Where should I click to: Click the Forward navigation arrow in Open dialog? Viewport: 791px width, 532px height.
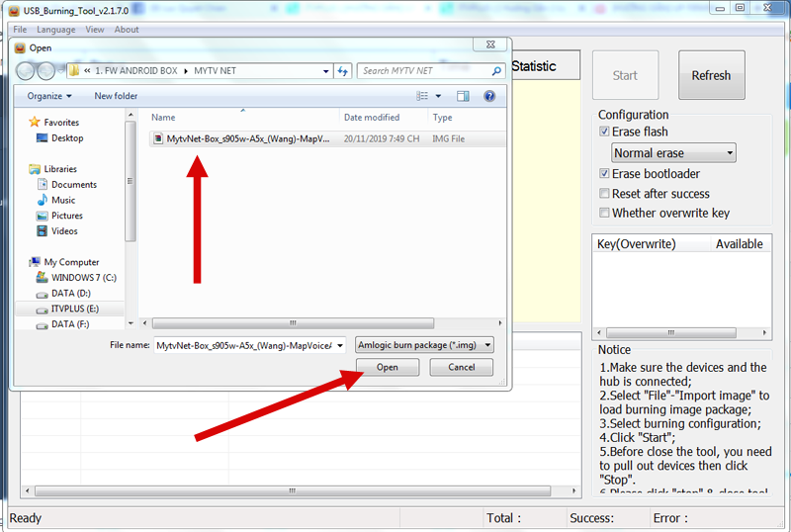pyautogui.click(x=45, y=71)
